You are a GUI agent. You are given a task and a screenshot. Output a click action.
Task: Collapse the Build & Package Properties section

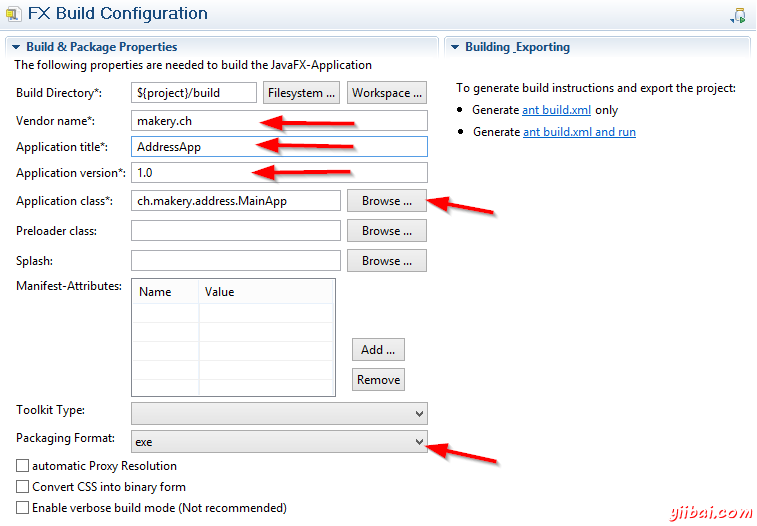(16, 47)
